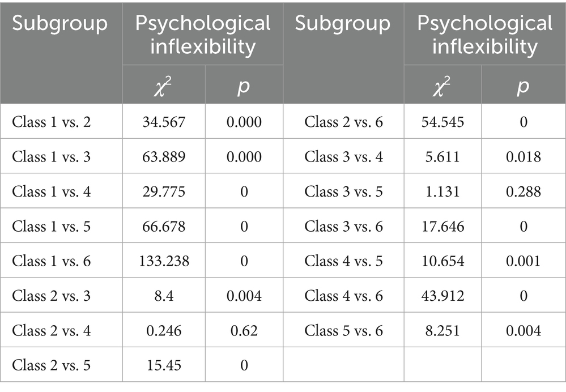Click the Class 1 vs. 3 cell

[x=52, y=156]
